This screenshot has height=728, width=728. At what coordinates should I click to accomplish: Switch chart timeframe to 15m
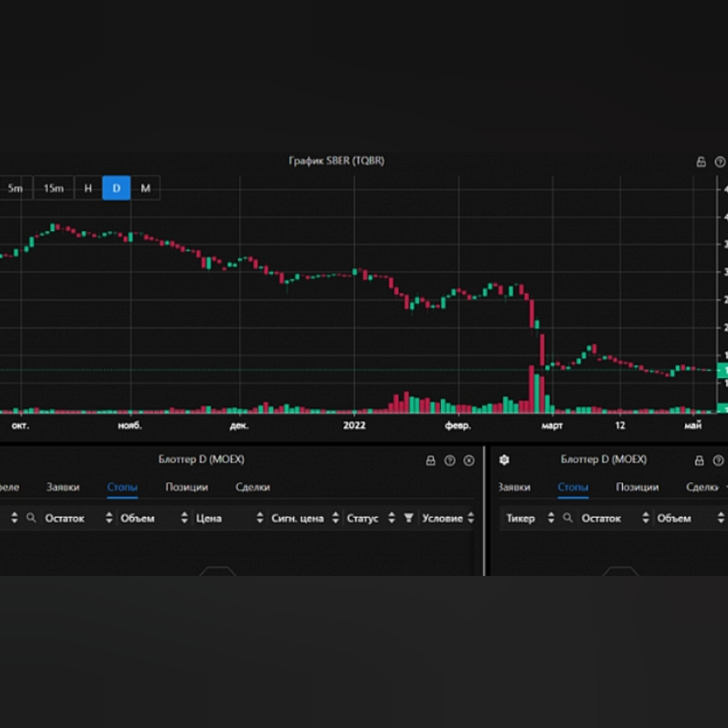click(53, 188)
